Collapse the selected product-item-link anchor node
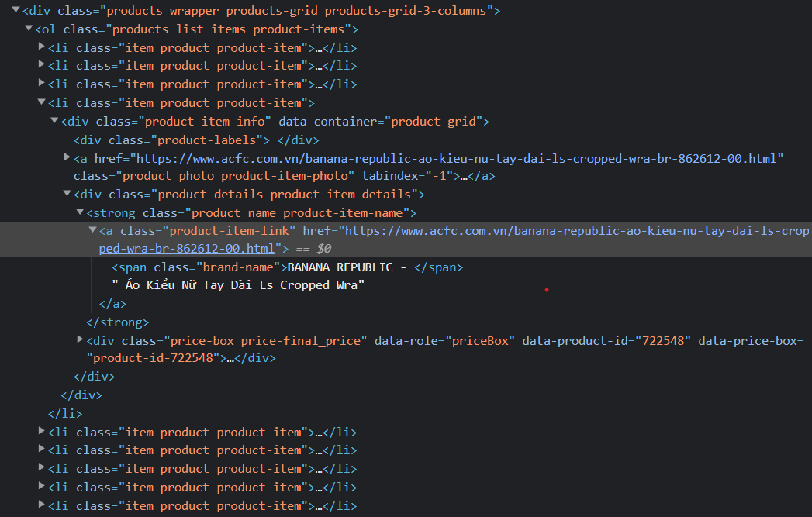The width and height of the screenshot is (812, 517). point(93,229)
